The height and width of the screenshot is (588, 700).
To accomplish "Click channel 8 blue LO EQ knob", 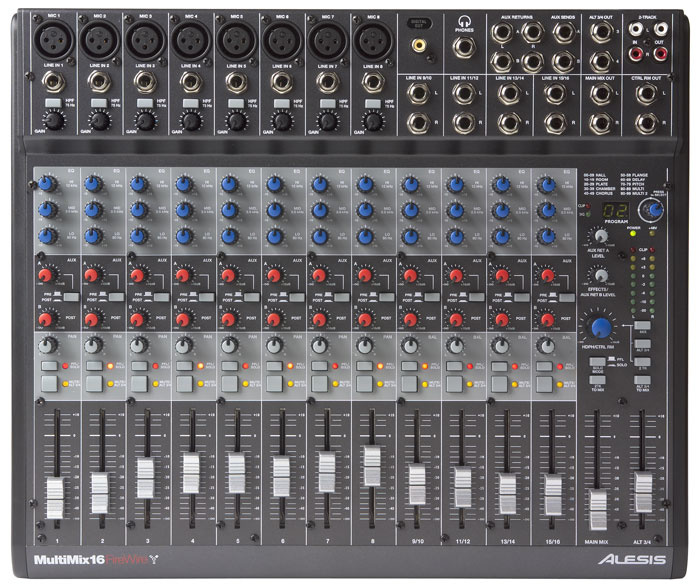I will [363, 234].
